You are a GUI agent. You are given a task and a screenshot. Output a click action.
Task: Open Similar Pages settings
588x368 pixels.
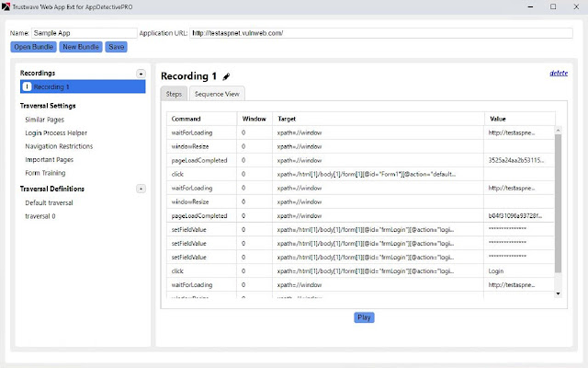tap(45, 120)
